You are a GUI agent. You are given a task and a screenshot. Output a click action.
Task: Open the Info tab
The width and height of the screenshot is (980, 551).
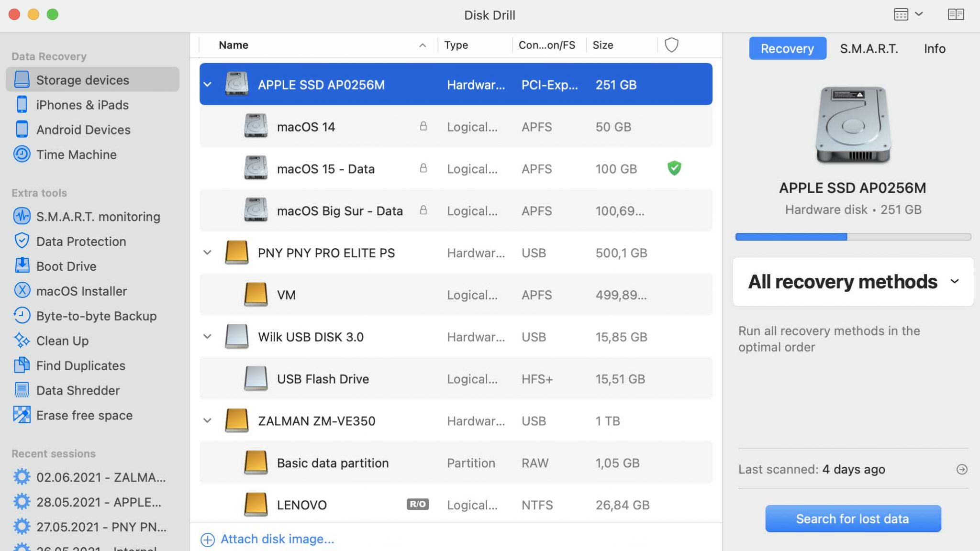(x=934, y=48)
